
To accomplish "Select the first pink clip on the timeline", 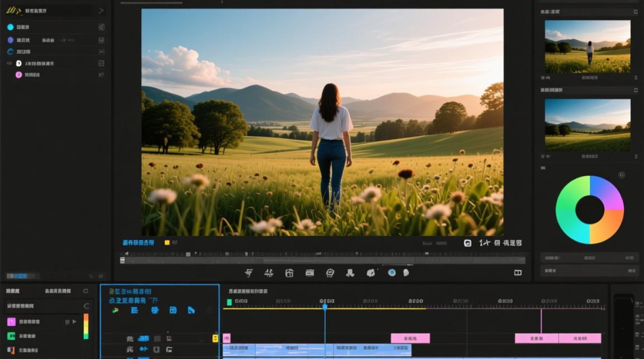I will (x=227, y=338).
